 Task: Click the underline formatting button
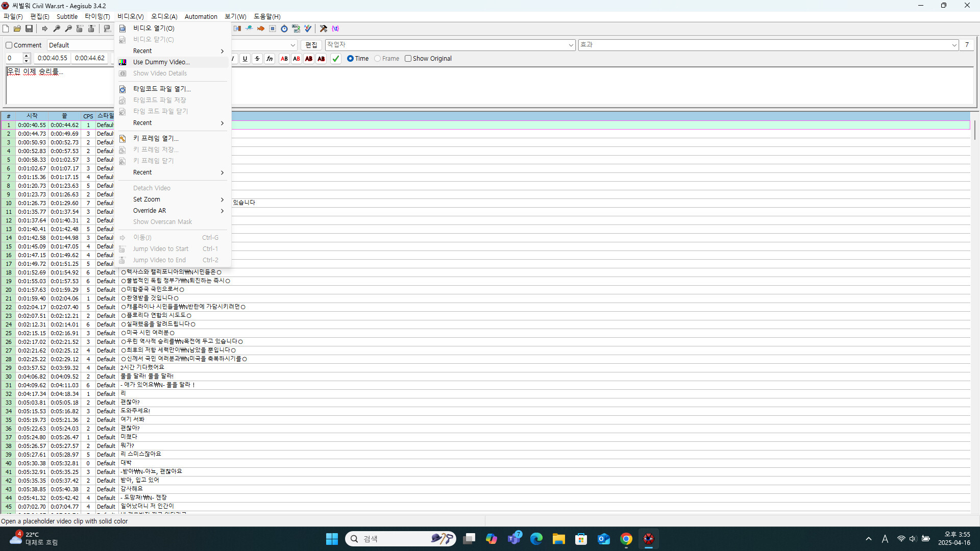(245, 59)
